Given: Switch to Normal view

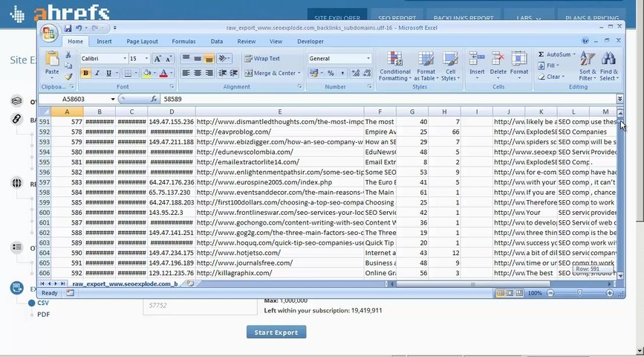Looking at the screenshot, I should coord(500,293).
